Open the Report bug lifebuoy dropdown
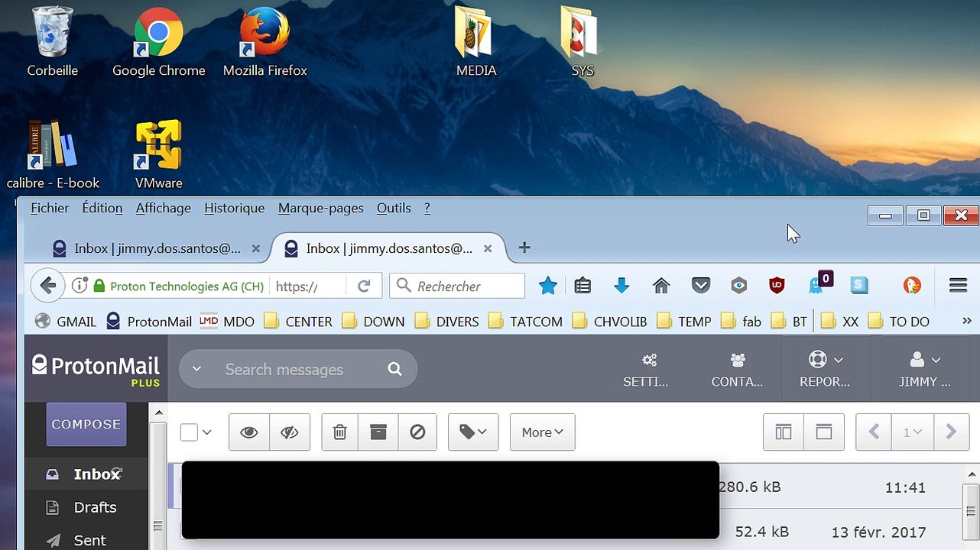Image resolution: width=980 pixels, height=550 pixels. (825, 369)
